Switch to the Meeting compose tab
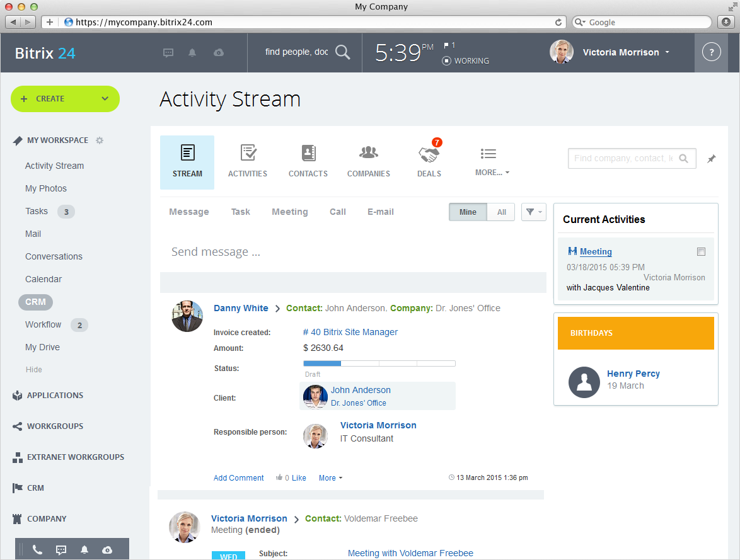 [289, 212]
